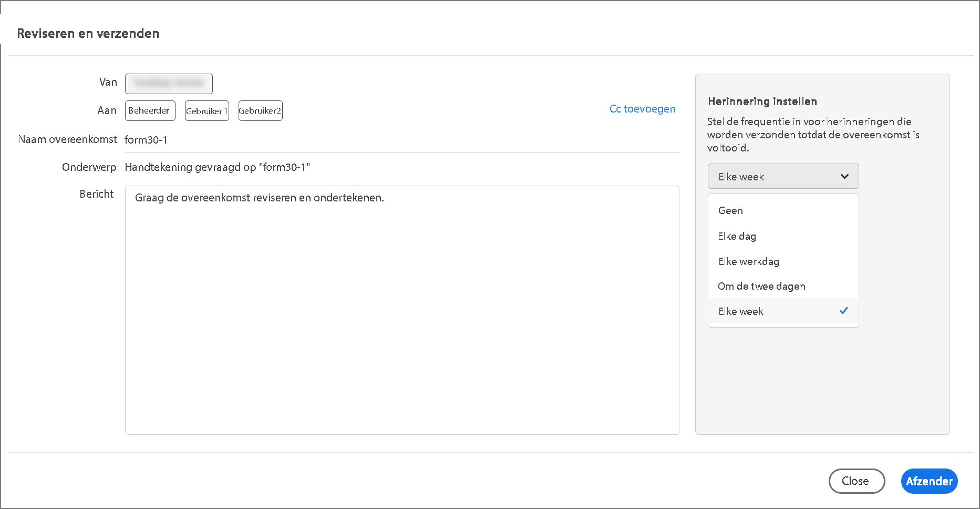Click the Van sender field
Image resolution: width=980 pixels, height=509 pixels.
pyautogui.click(x=169, y=84)
